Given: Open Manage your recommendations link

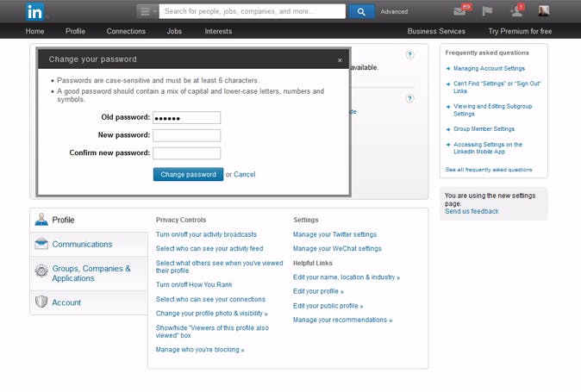Looking at the screenshot, I should tap(342, 320).
